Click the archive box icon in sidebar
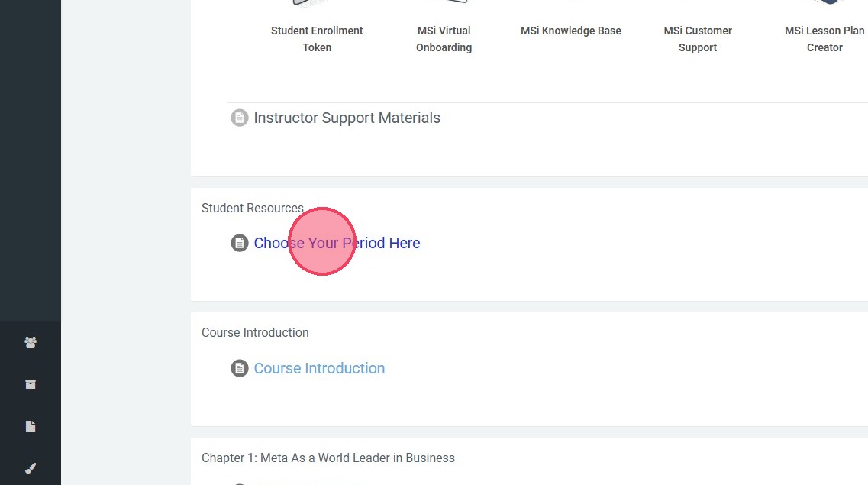The height and width of the screenshot is (485, 868). point(31,384)
